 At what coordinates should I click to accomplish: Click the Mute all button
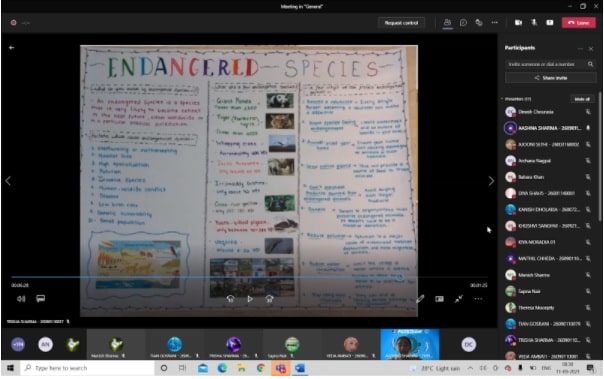pyautogui.click(x=582, y=99)
